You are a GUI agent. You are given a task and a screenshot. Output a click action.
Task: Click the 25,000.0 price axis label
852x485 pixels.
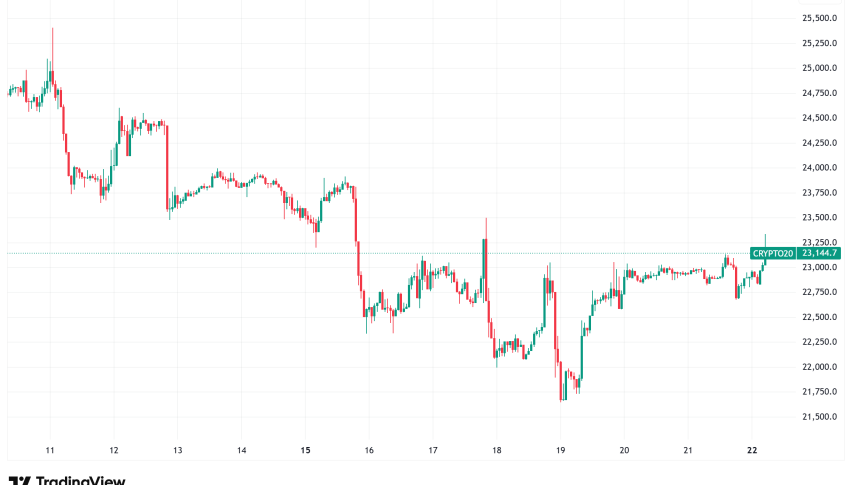pyautogui.click(x=819, y=68)
